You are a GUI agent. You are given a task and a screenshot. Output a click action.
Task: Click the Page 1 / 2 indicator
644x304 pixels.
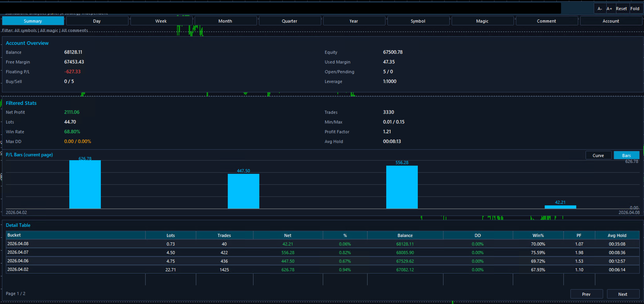[x=16, y=293]
